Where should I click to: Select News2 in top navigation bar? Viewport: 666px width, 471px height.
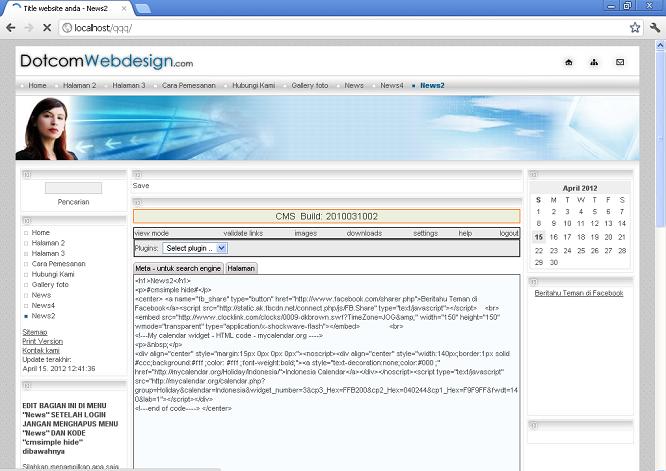pos(432,85)
